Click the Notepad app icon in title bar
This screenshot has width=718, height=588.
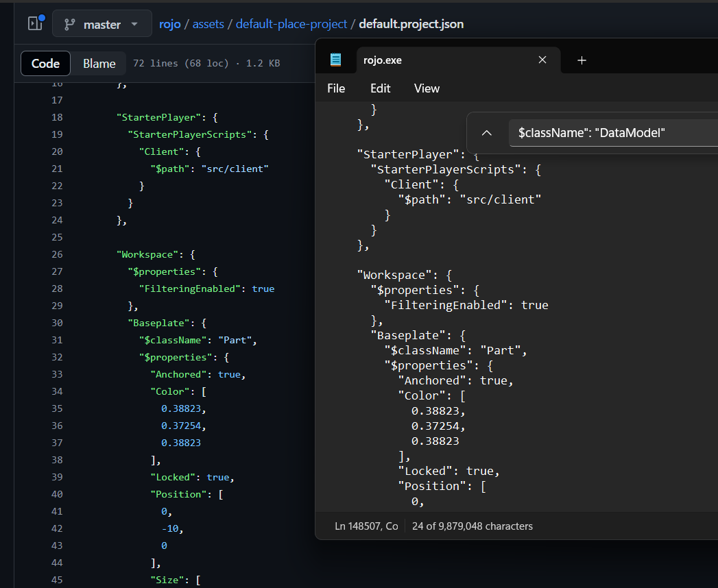335,60
